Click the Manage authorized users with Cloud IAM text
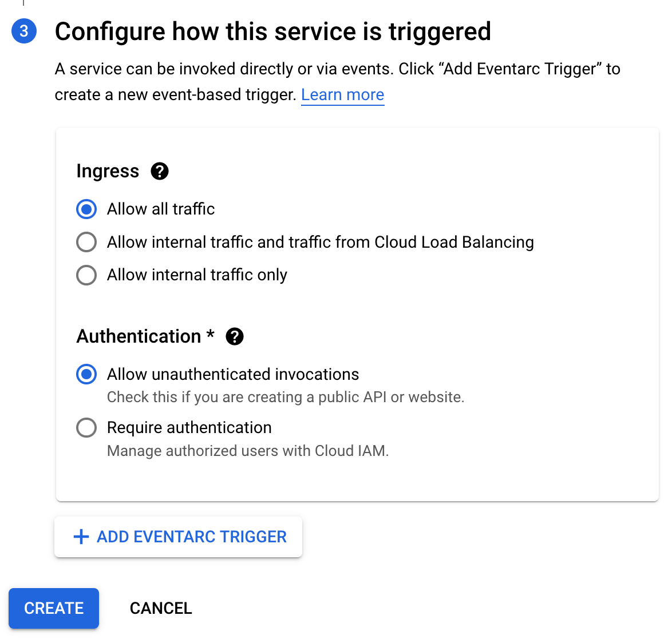 point(248,451)
